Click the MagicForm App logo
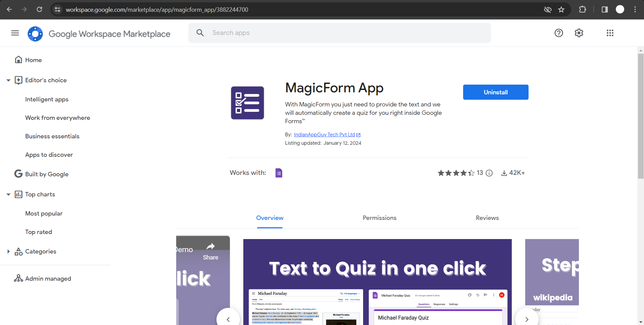This screenshot has height=325, width=644. (247, 103)
